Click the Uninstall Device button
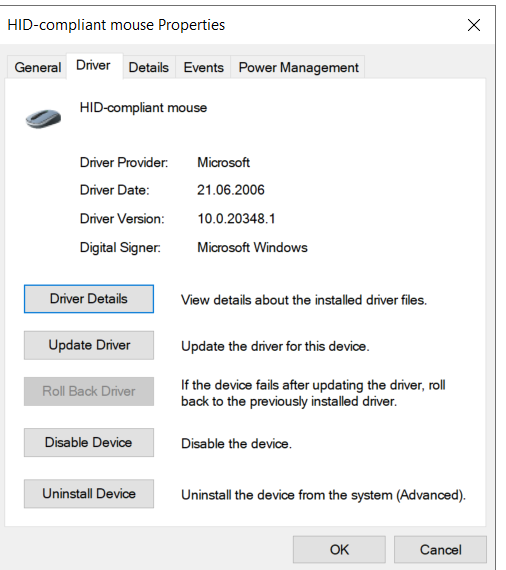506x570 pixels. (89, 494)
